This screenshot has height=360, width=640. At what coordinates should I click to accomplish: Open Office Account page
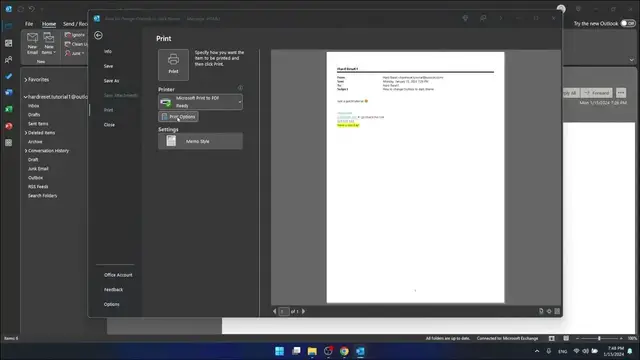click(118, 275)
